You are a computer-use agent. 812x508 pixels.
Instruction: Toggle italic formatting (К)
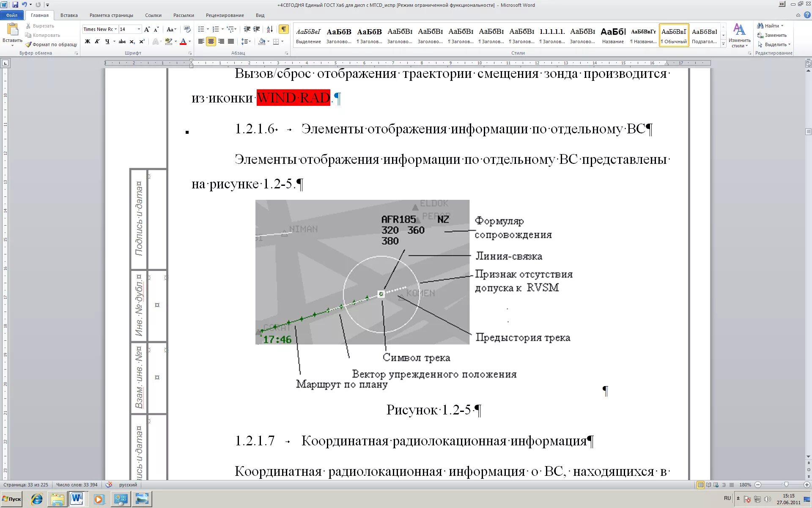97,41
